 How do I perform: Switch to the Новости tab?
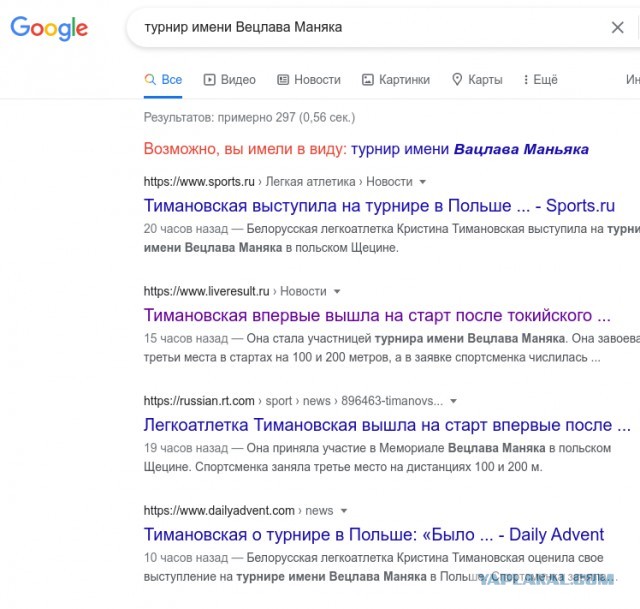309,79
